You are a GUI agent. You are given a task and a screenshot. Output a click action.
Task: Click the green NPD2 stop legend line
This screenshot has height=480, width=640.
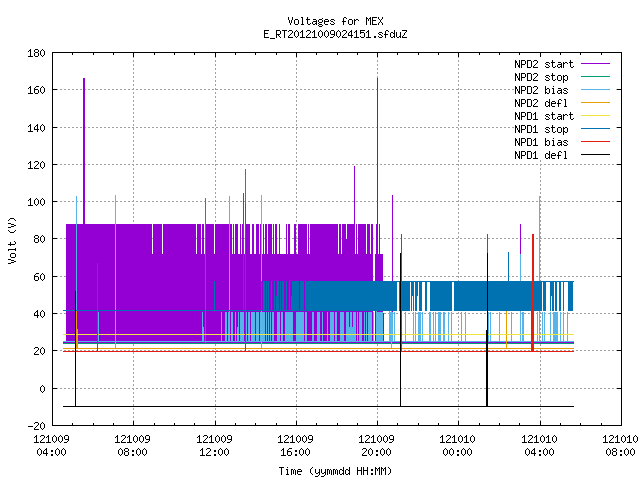[x=595, y=76]
